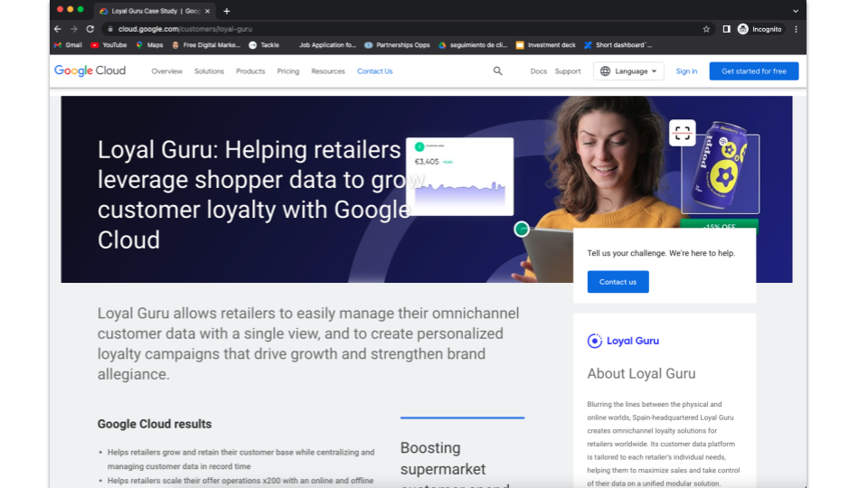Open a new tab with the plus icon
Viewport: 868px width, 488px height.
[x=227, y=11]
